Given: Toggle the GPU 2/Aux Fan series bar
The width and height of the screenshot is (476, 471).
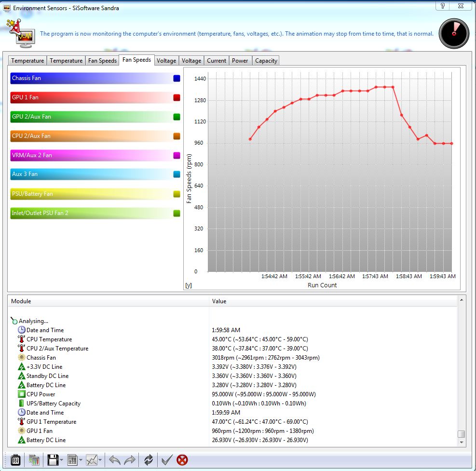Looking at the screenshot, I should point(95,117).
